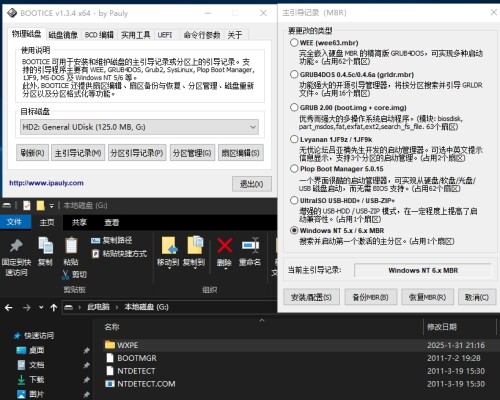Select UltraISO USB-HDD+ / USB-ZIP+ option

pyautogui.click(x=294, y=200)
